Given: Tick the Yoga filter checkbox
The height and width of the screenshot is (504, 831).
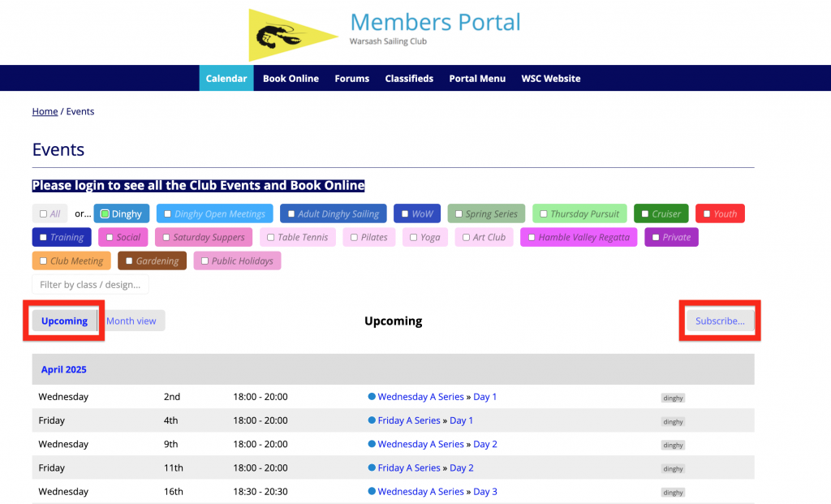Looking at the screenshot, I should (x=413, y=238).
